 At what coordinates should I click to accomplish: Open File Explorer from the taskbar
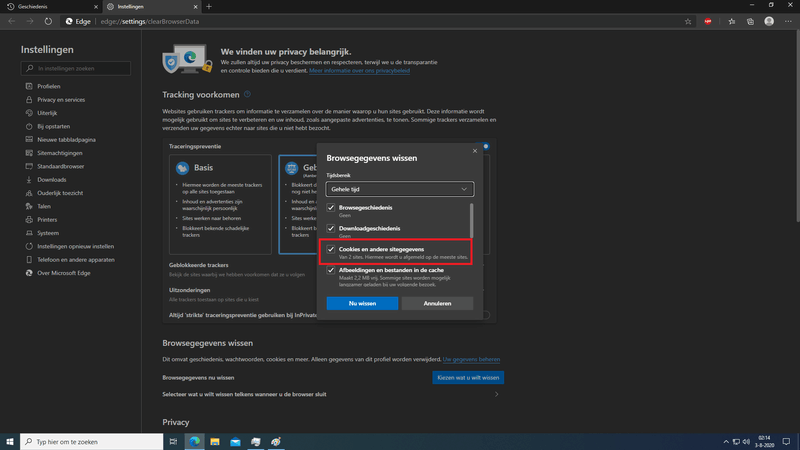click(x=215, y=442)
